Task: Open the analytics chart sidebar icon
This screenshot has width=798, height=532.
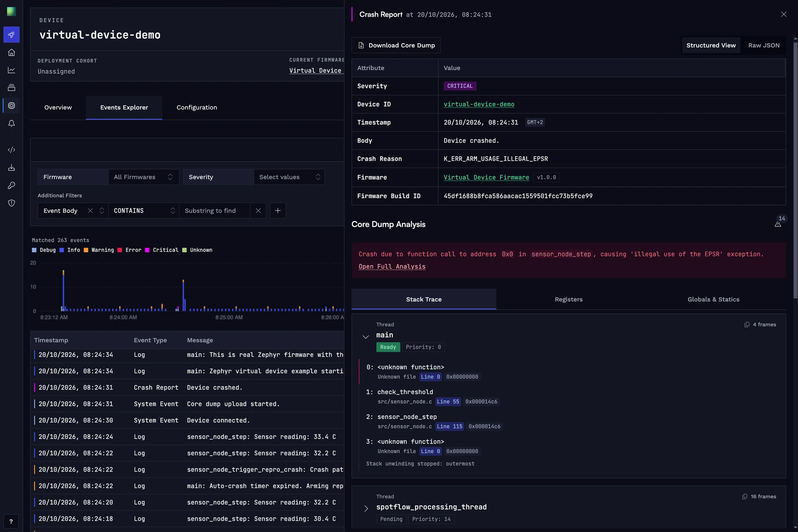Action: [x=11, y=70]
